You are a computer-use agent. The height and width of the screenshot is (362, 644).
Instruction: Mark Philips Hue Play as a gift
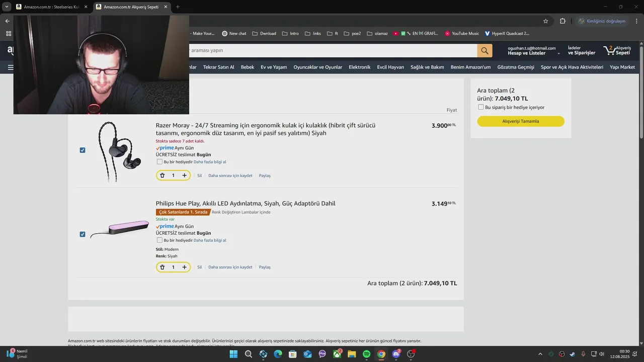tap(159, 240)
